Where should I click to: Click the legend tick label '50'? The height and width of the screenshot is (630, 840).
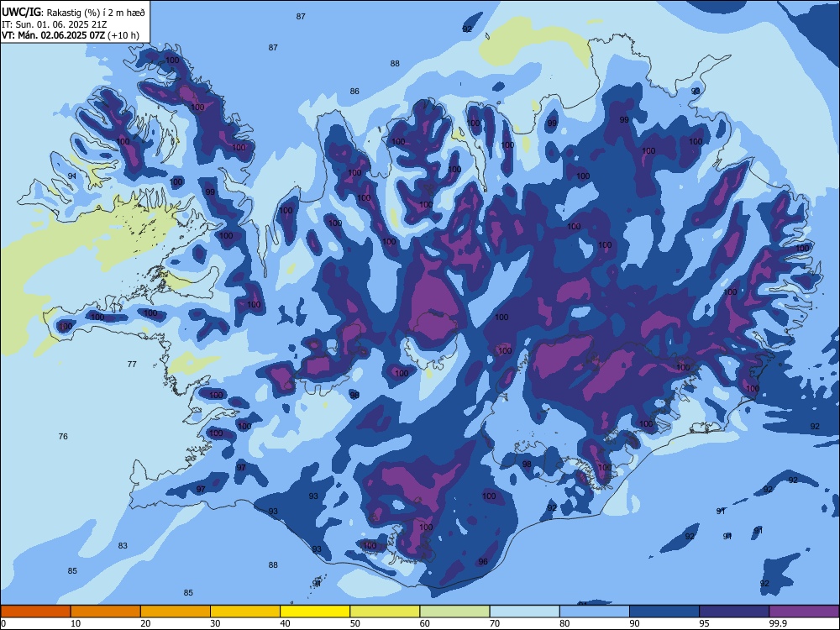(355, 623)
